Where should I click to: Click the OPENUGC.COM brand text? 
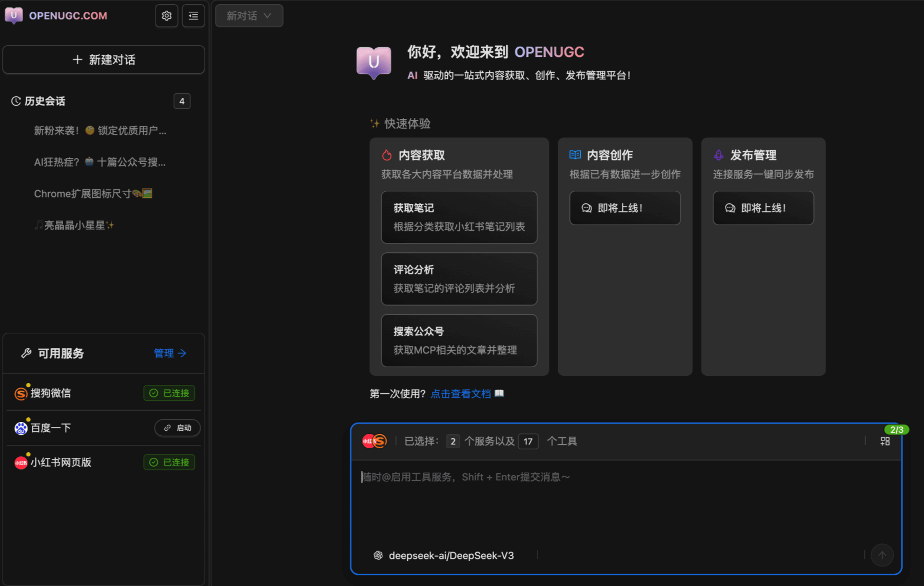[68, 16]
